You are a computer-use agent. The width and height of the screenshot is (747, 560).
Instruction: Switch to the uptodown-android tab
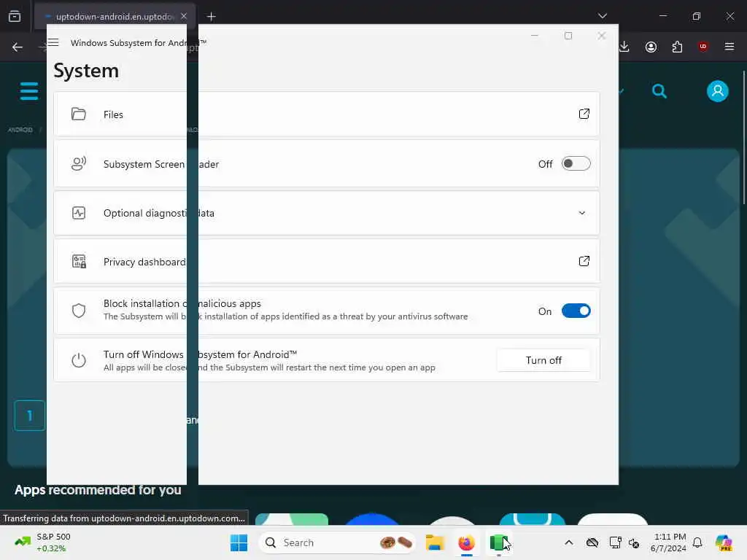coord(115,17)
